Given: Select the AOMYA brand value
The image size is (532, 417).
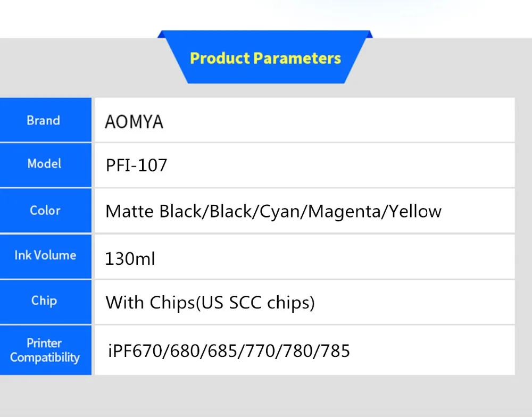Looking at the screenshot, I should (134, 122).
